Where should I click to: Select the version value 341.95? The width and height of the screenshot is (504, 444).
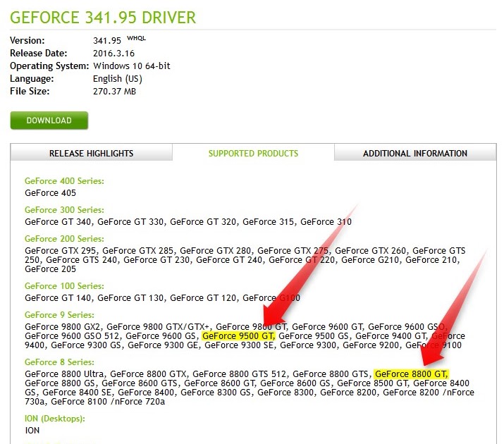point(107,41)
